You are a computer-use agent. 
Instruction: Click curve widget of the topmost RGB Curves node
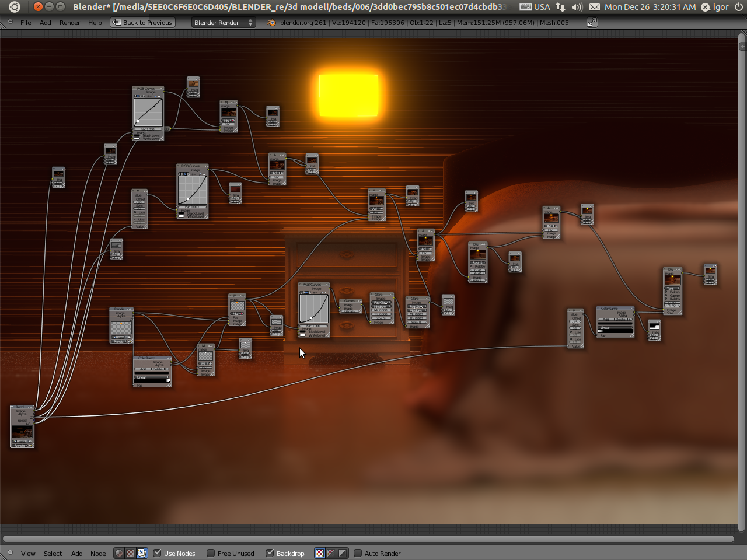(x=148, y=113)
